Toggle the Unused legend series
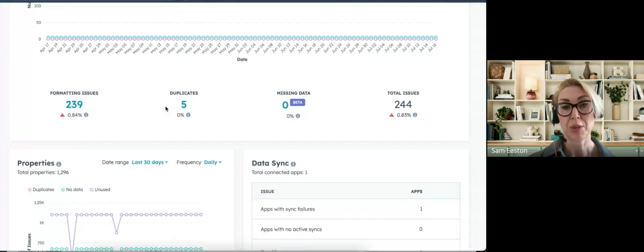 point(100,190)
